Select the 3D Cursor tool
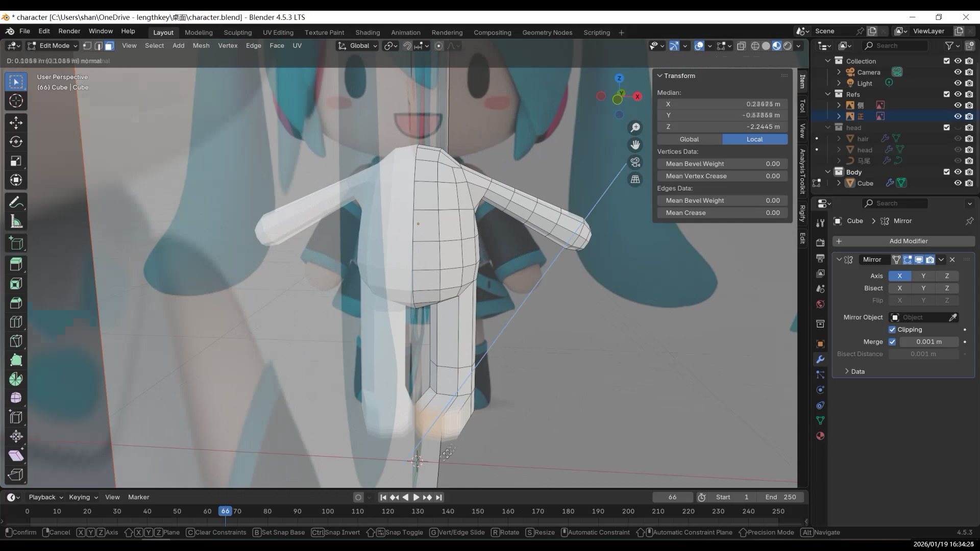Viewport: 980px width, 551px height. tap(16, 101)
